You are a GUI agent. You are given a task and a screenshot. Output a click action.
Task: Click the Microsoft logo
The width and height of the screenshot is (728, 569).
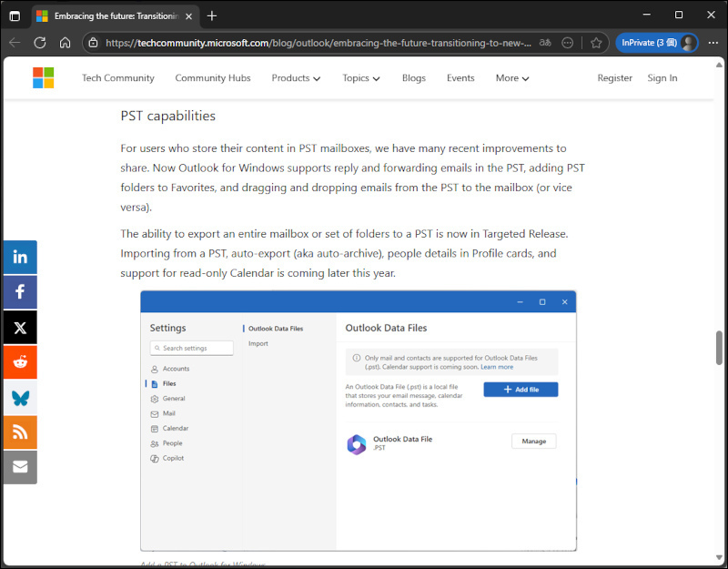43,77
